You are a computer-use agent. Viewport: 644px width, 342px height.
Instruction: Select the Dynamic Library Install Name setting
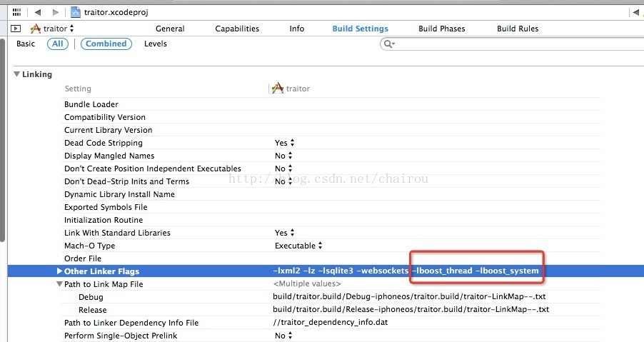click(119, 194)
